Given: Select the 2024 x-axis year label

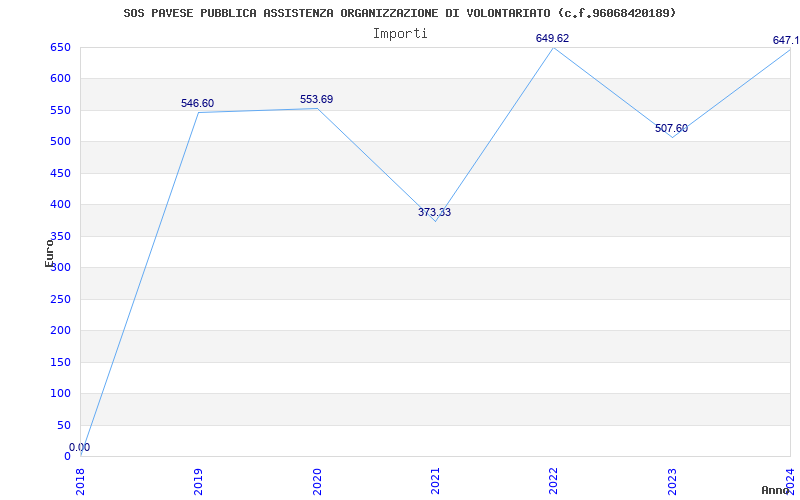Looking at the screenshot, I should pos(790,482).
